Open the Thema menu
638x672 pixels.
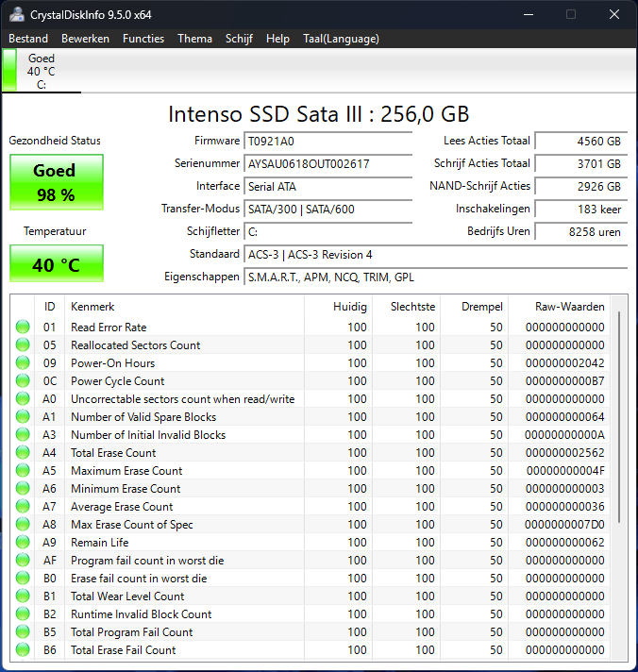(194, 39)
